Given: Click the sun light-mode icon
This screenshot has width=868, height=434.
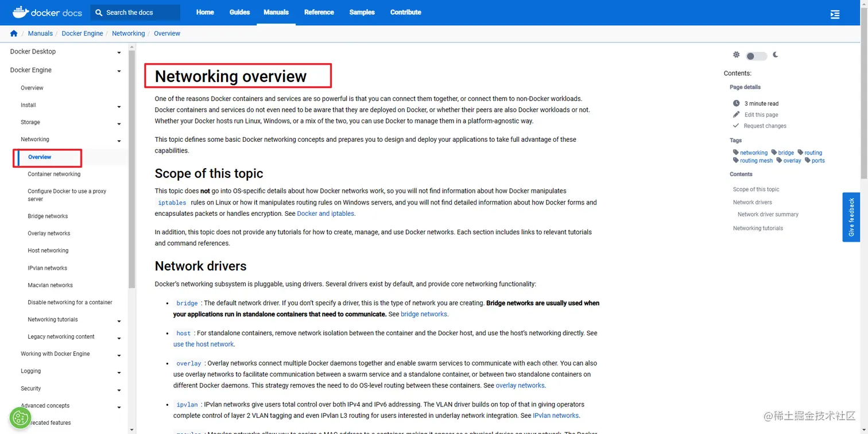Looking at the screenshot, I should 737,55.
